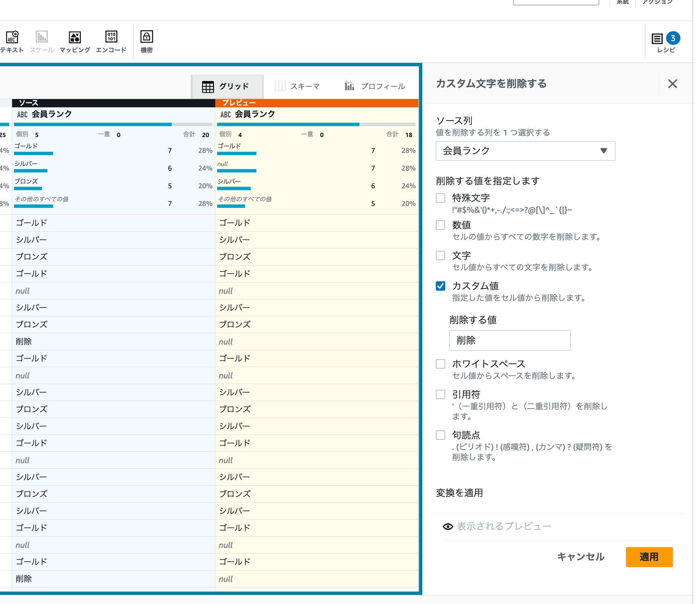Click the empty field at top right

coord(556,2)
